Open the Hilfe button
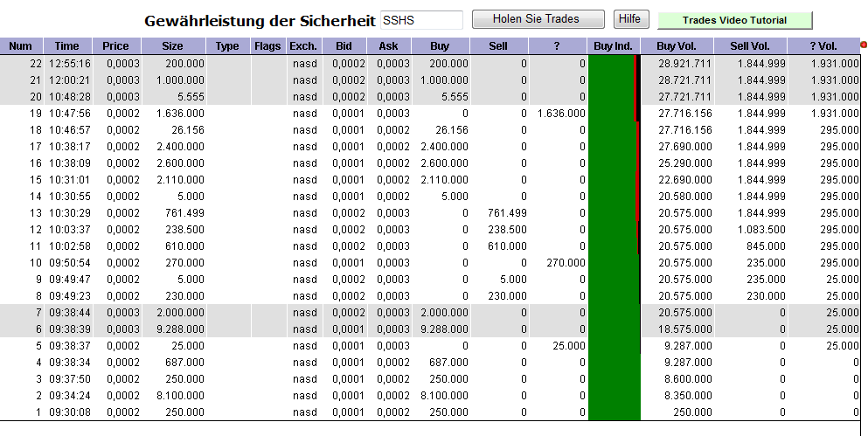Screen dimensions: 868x436 (631, 19)
